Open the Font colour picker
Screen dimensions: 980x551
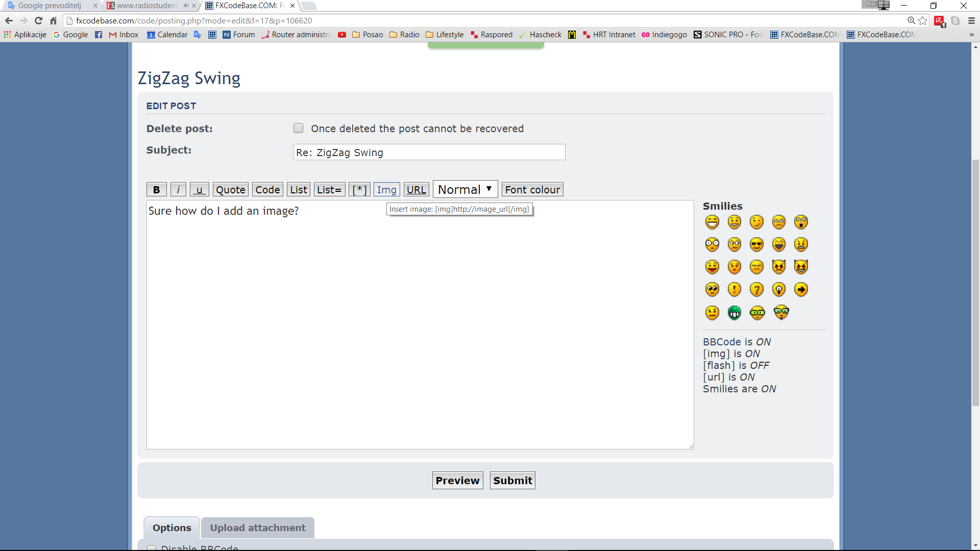click(532, 190)
